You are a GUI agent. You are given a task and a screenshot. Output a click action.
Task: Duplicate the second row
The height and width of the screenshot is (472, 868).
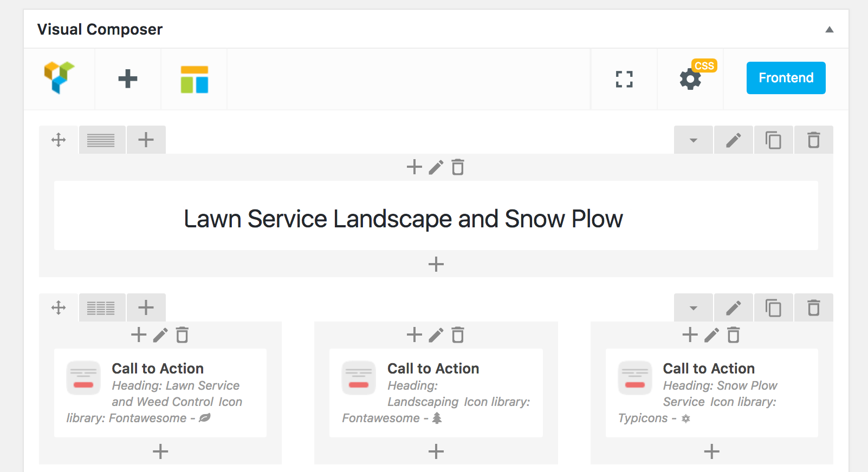coord(773,308)
